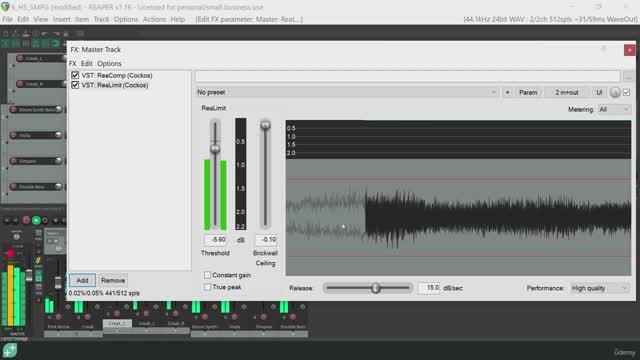Toggle the plugin bypass checkbox at top right
The width and height of the screenshot is (640, 360).
(627, 92)
